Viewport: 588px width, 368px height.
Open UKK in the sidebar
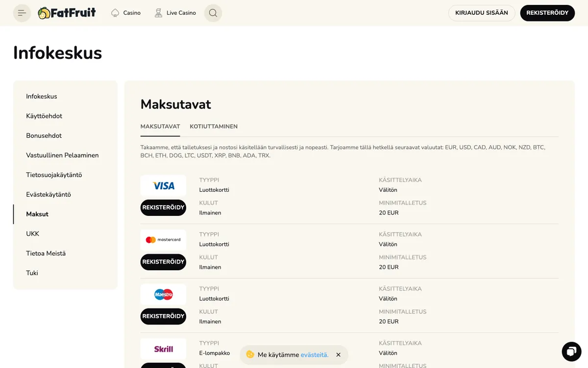point(33,234)
